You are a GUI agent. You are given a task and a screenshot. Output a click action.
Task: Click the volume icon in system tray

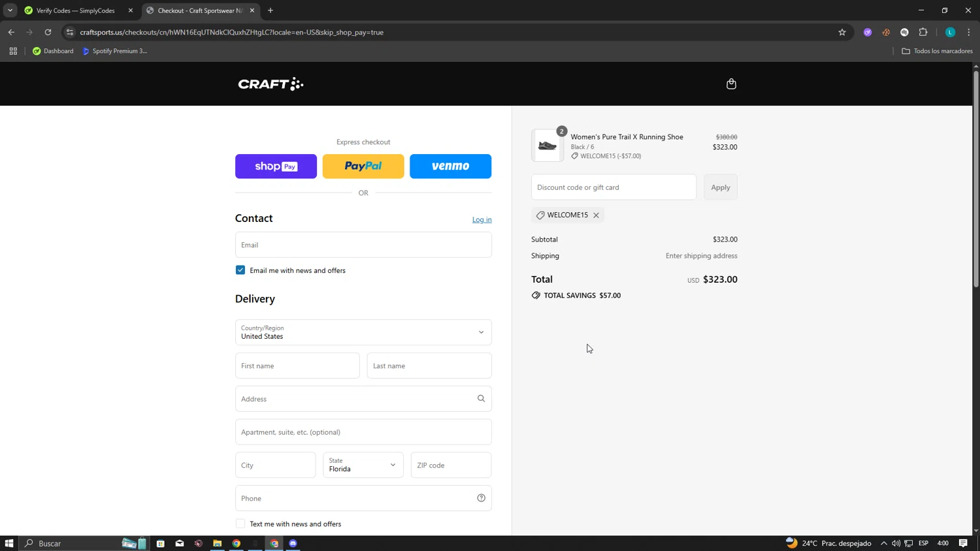[896, 543]
